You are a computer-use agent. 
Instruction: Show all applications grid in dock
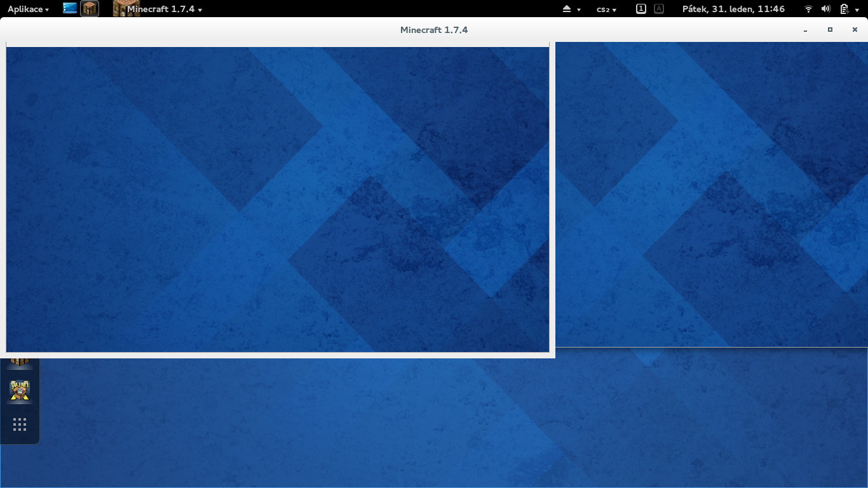(20, 424)
